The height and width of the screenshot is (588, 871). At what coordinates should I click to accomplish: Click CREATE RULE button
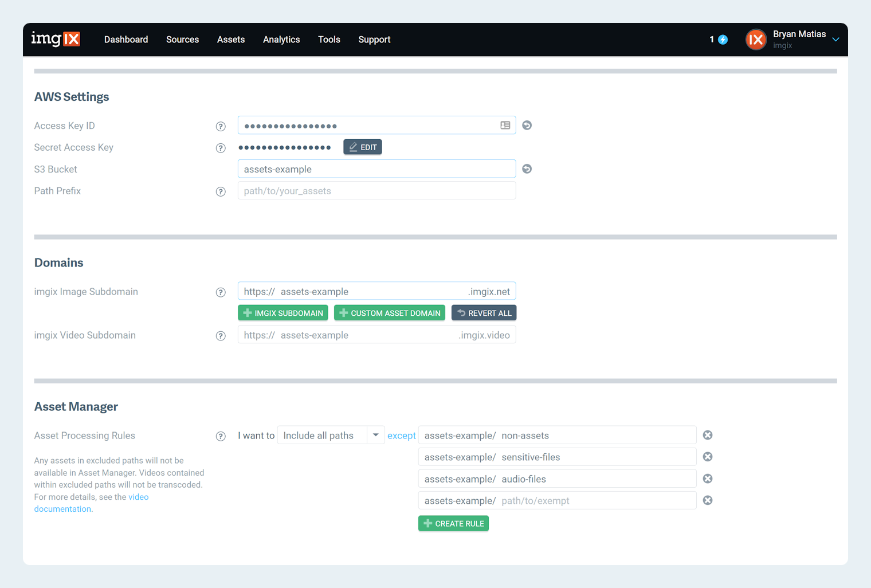[453, 523]
